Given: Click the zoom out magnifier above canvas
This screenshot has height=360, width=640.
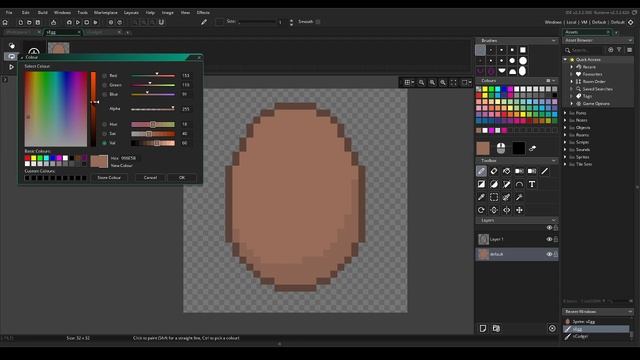Looking at the screenshot, I should pyautogui.click(x=422, y=83).
